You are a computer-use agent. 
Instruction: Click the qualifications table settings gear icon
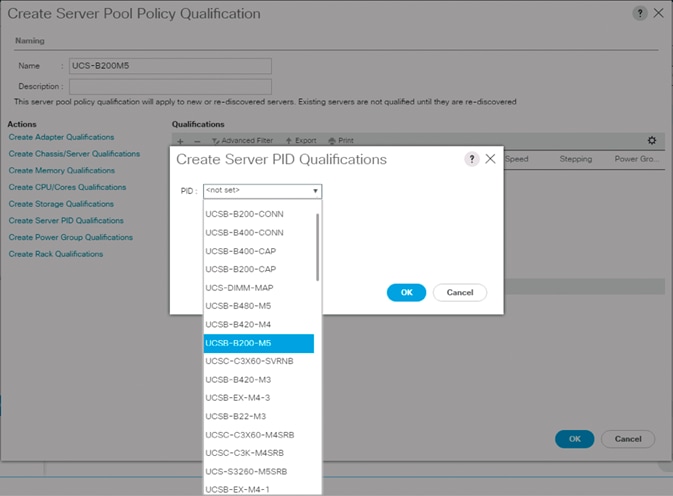pos(652,140)
